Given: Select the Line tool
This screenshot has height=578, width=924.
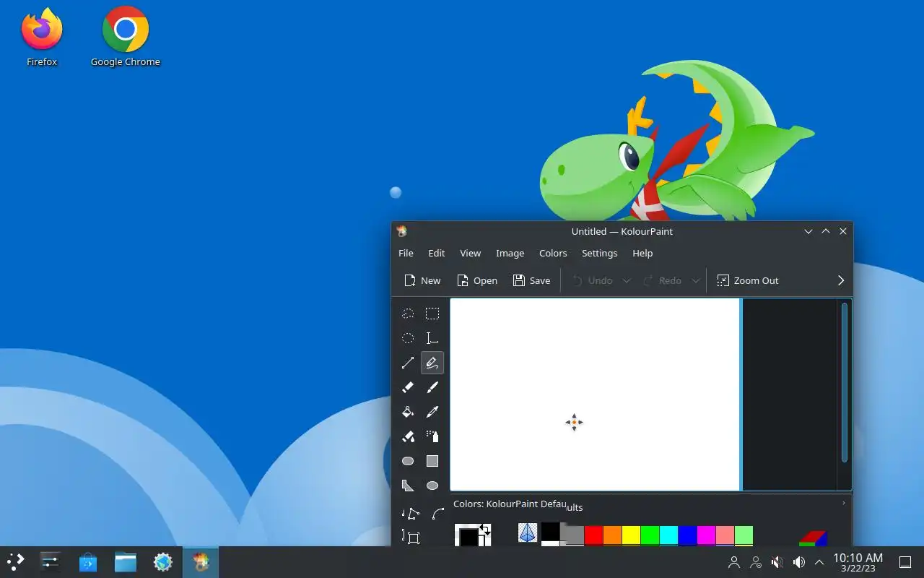Looking at the screenshot, I should coord(408,363).
